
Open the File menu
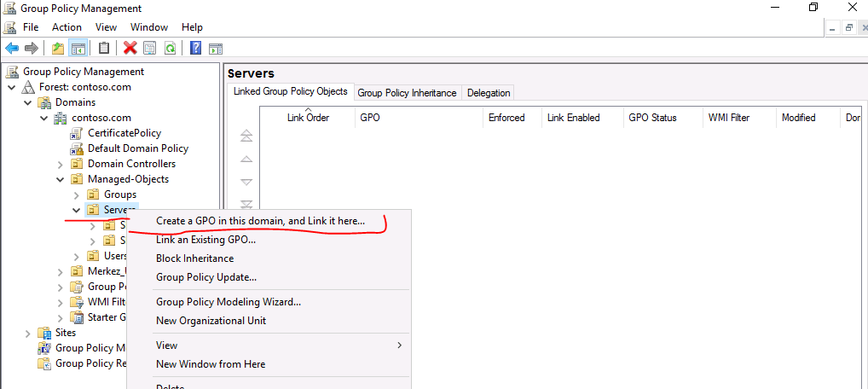coord(31,27)
